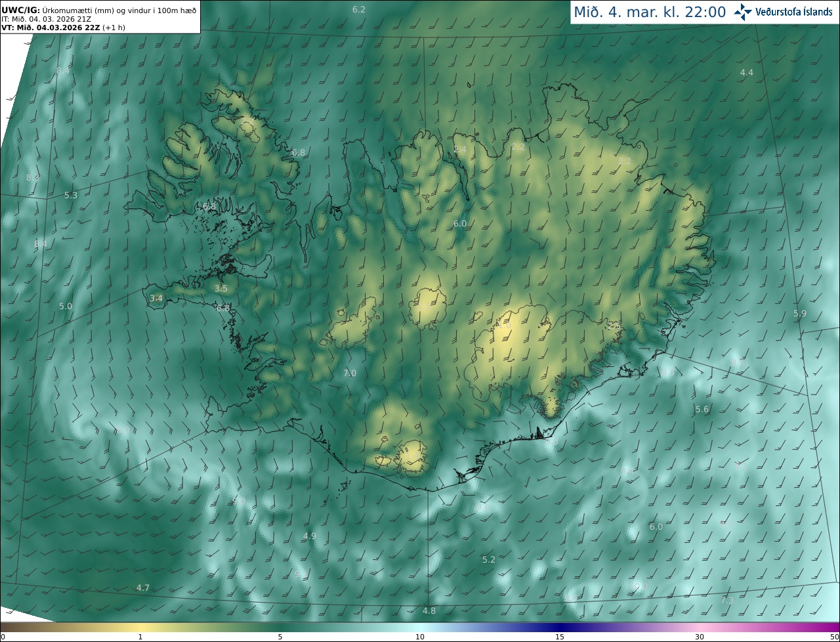
Task: Click the 6.2 value at the map top
Action: 359,9
